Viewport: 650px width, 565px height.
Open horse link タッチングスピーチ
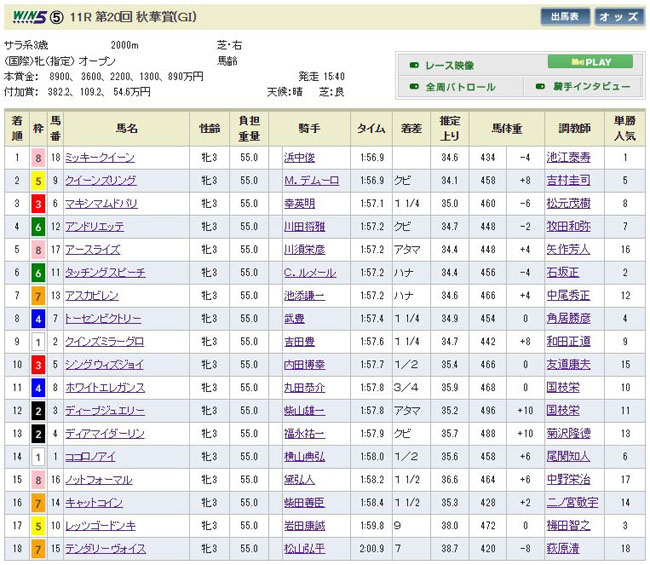[x=105, y=273]
